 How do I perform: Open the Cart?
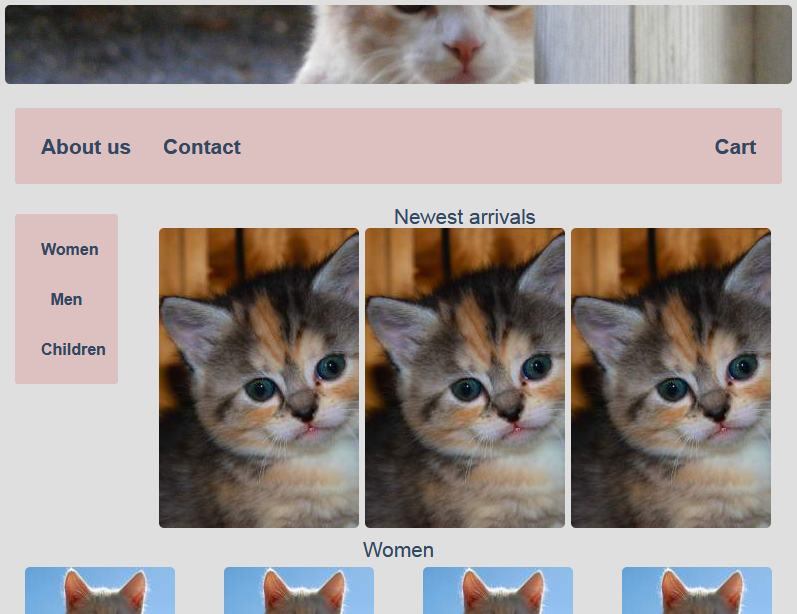pyautogui.click(x=735, y=147)
